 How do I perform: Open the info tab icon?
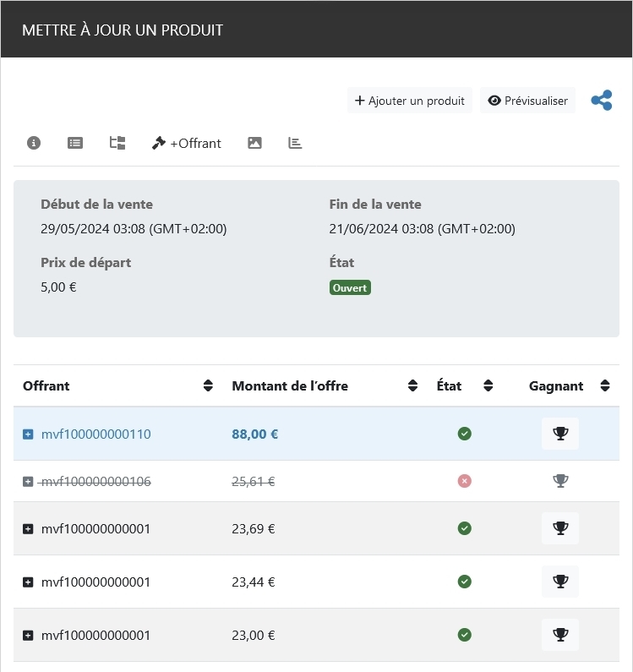pos(34,143)
